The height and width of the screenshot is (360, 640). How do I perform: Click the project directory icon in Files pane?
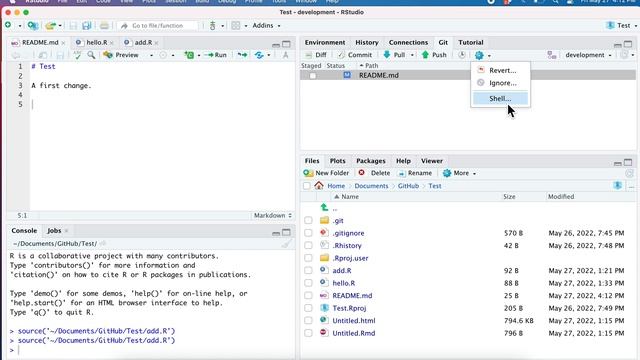[618, 186]
